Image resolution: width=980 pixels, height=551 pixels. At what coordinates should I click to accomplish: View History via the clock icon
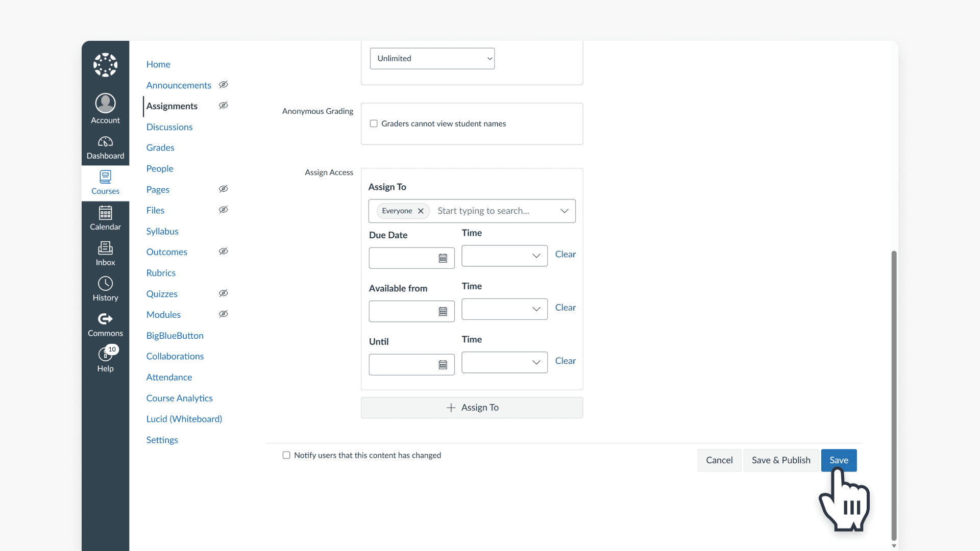click(x=105, y=288)
